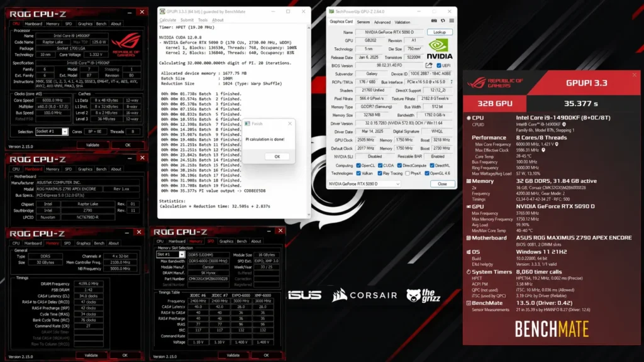Click the Close button in GPU-Z
644x362 pixels.
[442, 184]
